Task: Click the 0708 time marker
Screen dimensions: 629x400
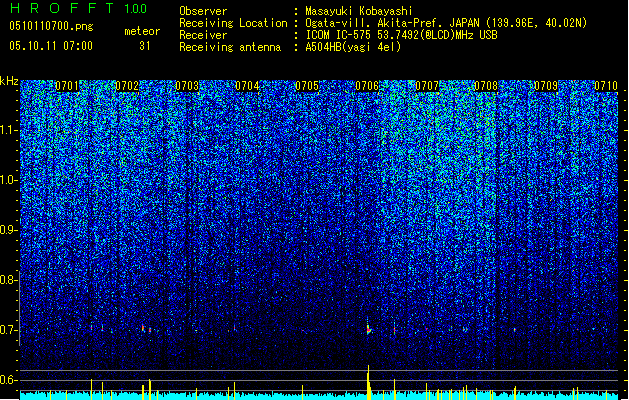Action: coord(486,86)
